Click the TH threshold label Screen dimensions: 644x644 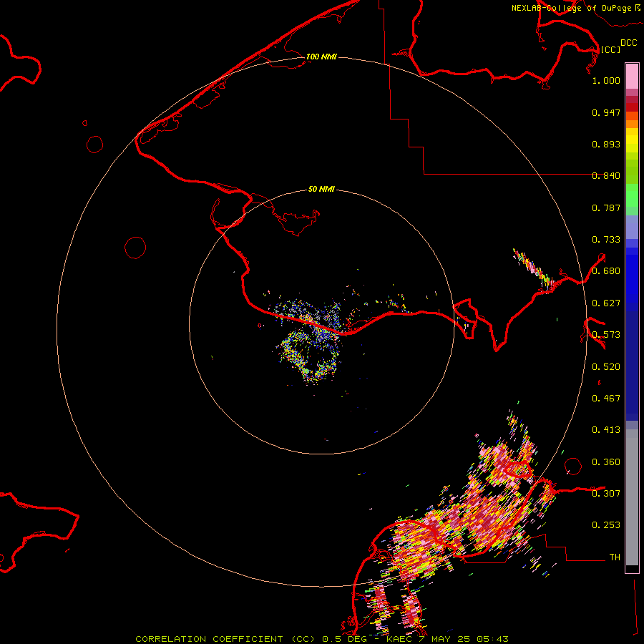pos(615,557)
